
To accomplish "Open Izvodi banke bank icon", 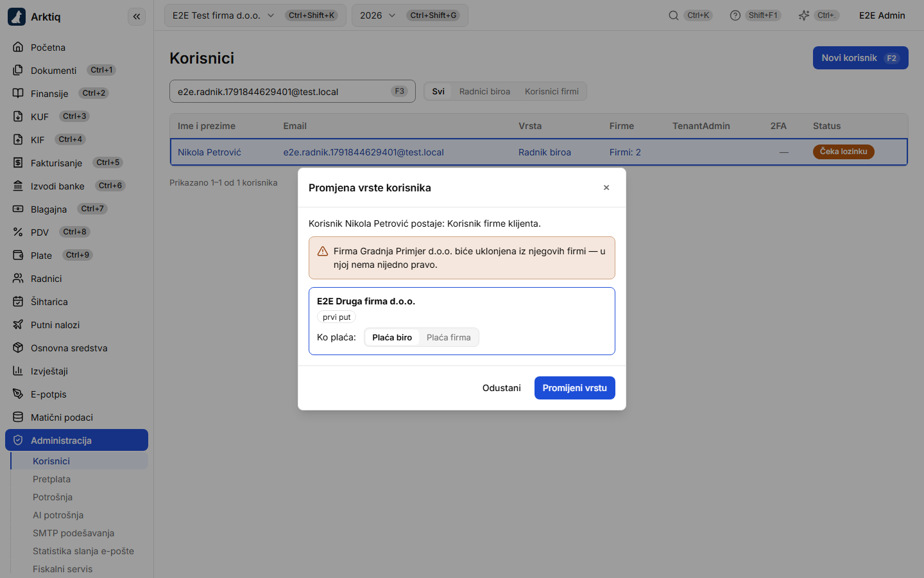I will point(18,186).
